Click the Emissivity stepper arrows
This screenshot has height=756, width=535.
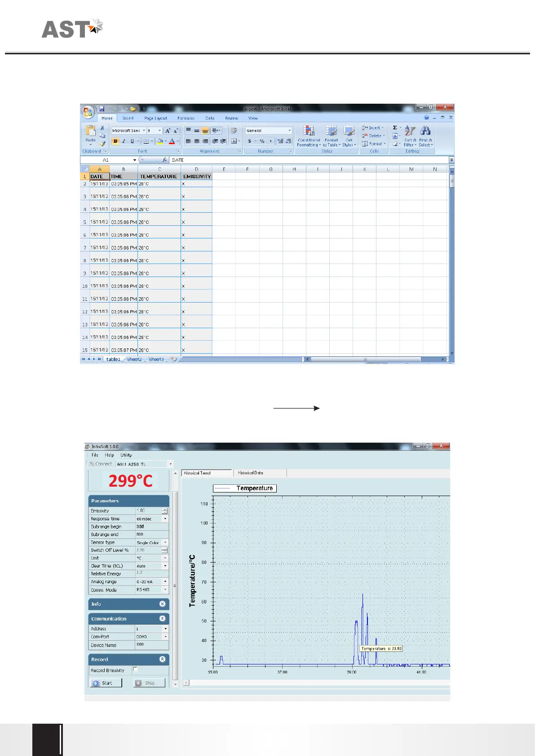point(165,511)
